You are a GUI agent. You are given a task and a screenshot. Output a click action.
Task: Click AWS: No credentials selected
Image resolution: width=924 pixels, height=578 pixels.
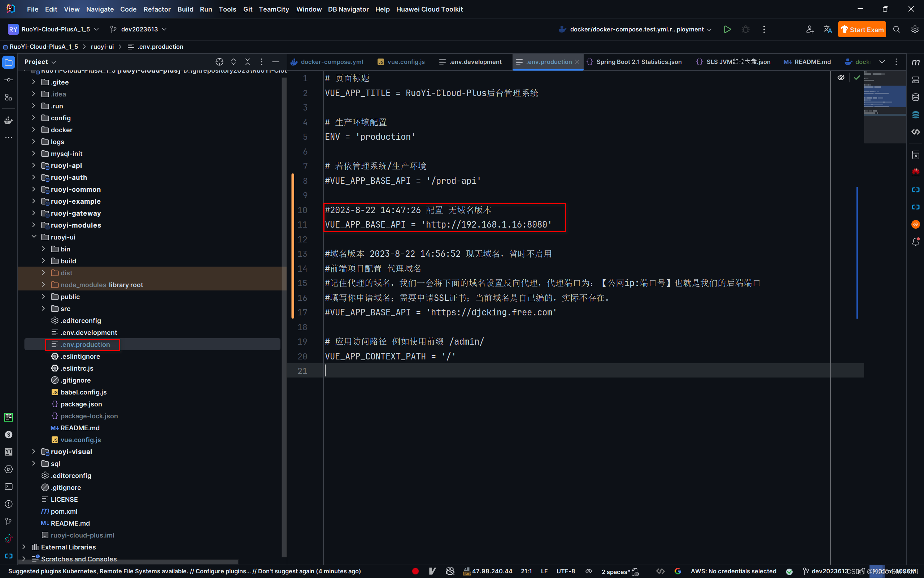(733, 571)
